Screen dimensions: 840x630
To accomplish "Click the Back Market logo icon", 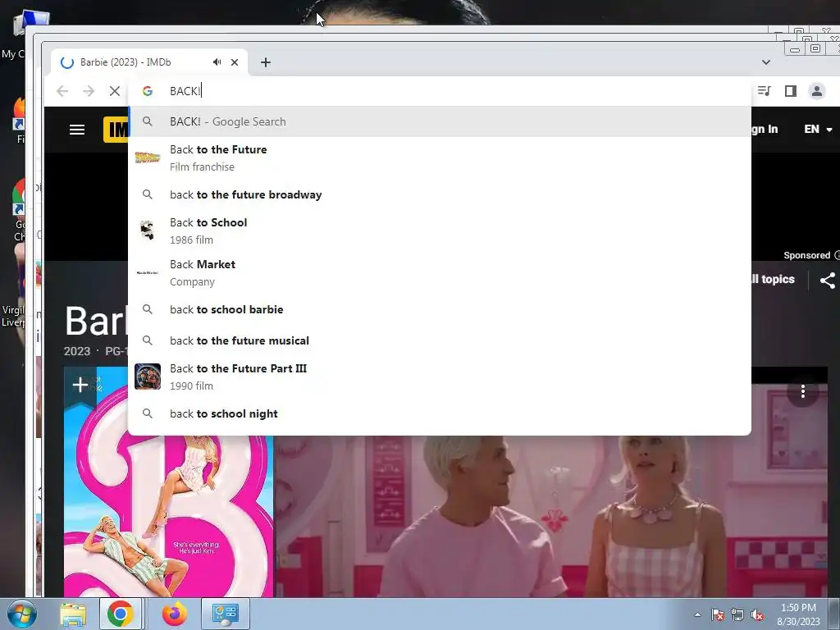I will (148, 272).
